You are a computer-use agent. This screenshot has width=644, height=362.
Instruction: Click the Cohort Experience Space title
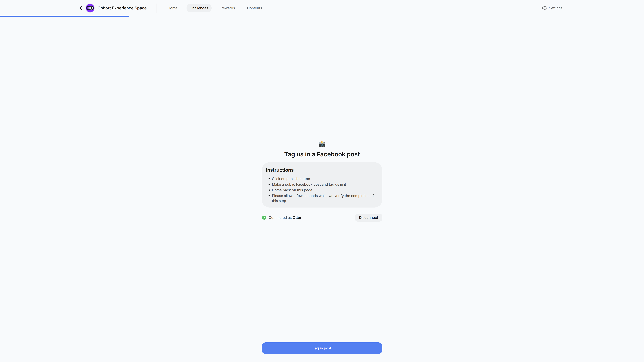(122, 8)
